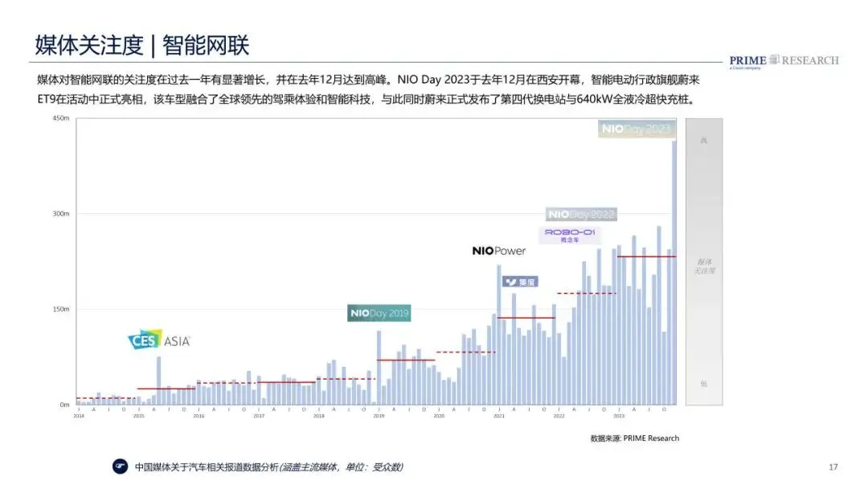Click the gray media attention gradient scale bar
The image size is (868, 489).
tap(704, 261)
